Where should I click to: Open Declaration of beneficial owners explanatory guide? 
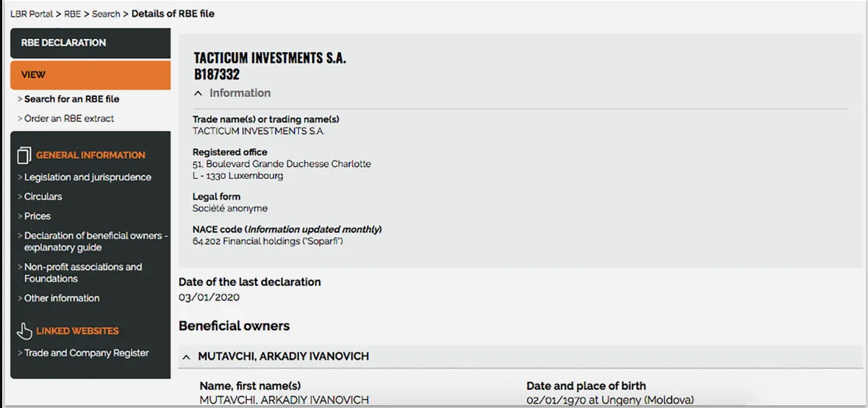(x=96, y=241)
